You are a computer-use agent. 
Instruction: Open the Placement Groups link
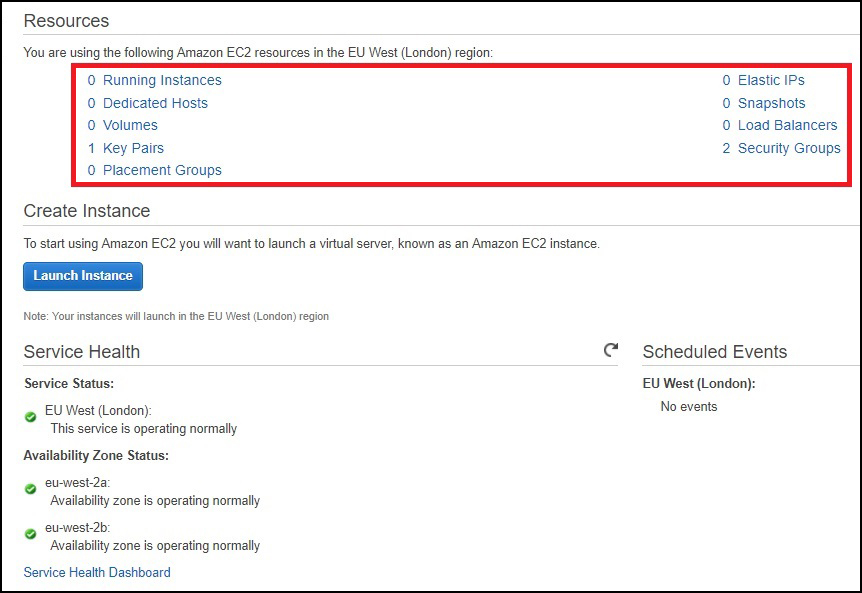tap(162, 170)
